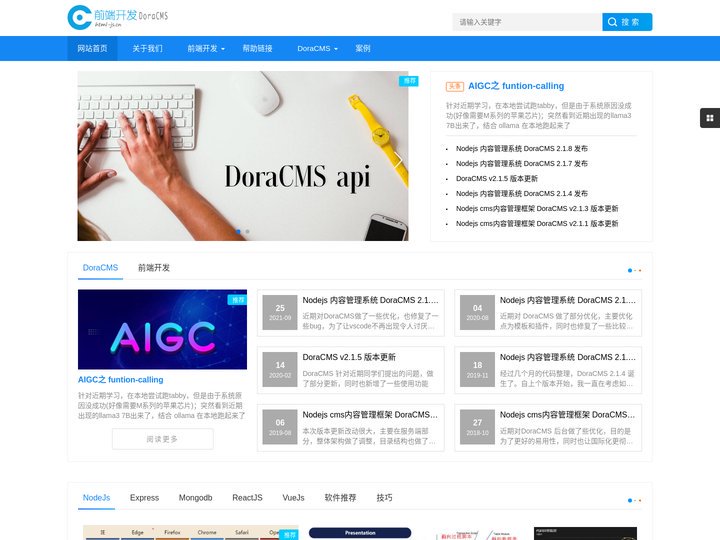This screenshot has width=720, height=540.
Task: Click the floating grid icon on right edge
Action: coord(709,118)
